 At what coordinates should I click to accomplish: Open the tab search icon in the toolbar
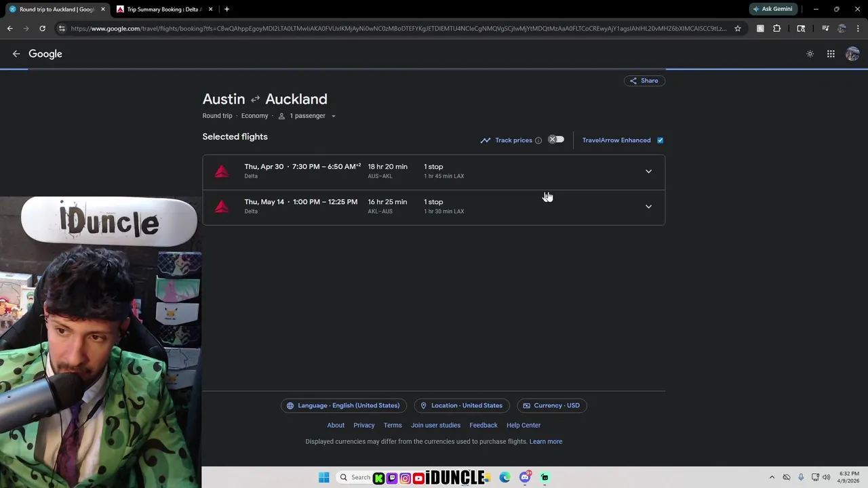point(801,28)
